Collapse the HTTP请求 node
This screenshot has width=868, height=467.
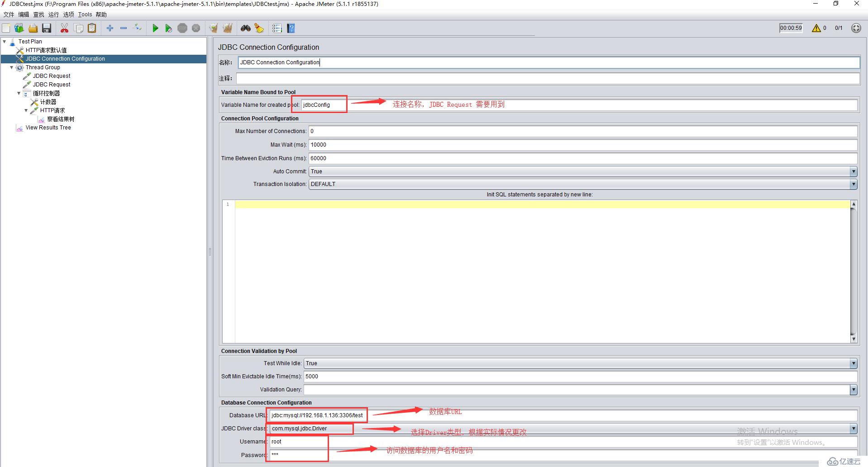26,110
